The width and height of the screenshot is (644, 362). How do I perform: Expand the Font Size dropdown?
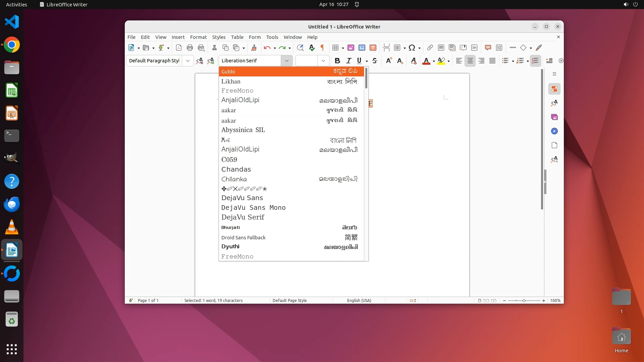(x=323, y=61)
